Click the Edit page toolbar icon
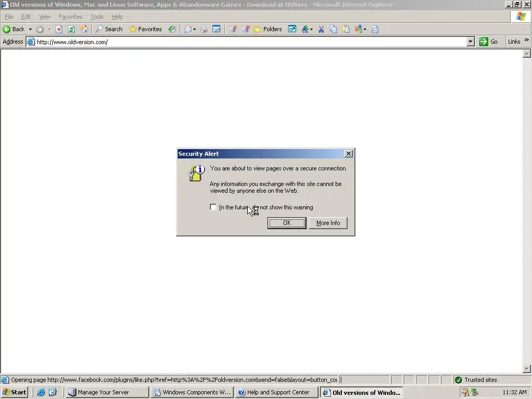Screen dimensions: 532x399 (217, 29)
